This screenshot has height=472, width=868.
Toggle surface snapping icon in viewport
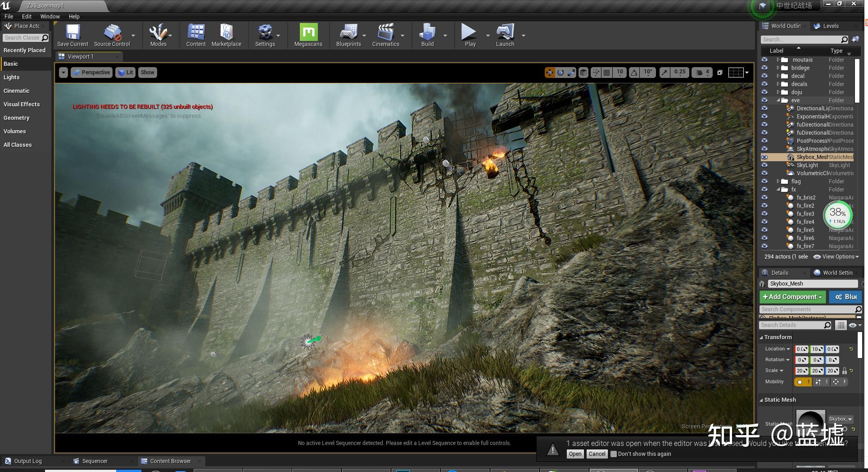596,73
